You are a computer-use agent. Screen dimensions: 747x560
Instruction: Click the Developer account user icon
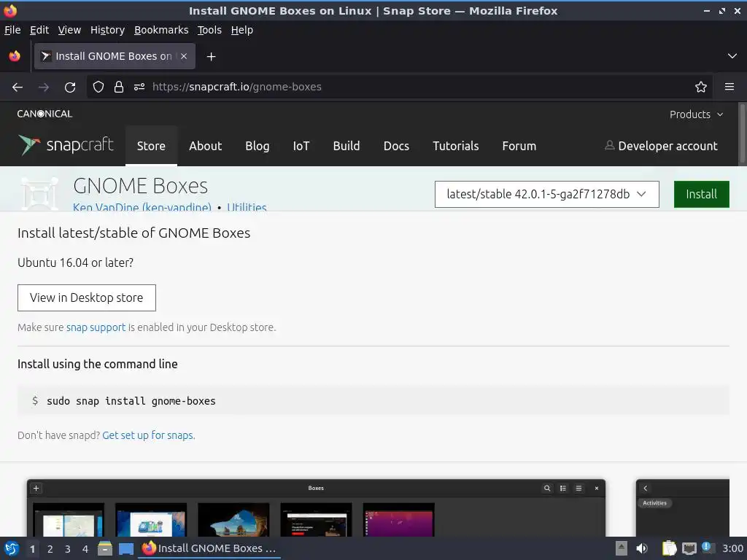point(609,145)
